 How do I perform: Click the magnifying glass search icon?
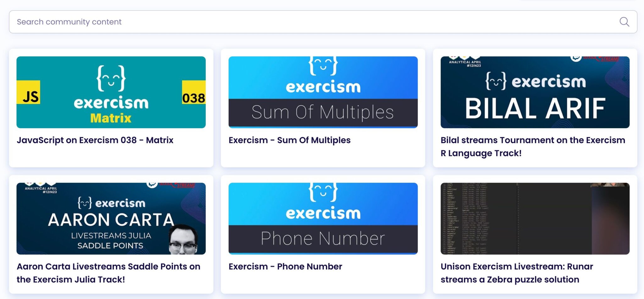point(624,22)
